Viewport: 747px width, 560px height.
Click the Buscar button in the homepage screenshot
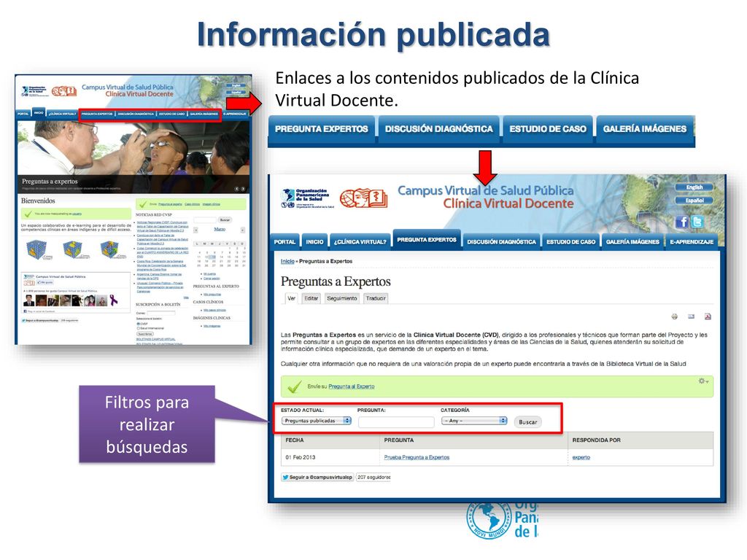point(225,220)
